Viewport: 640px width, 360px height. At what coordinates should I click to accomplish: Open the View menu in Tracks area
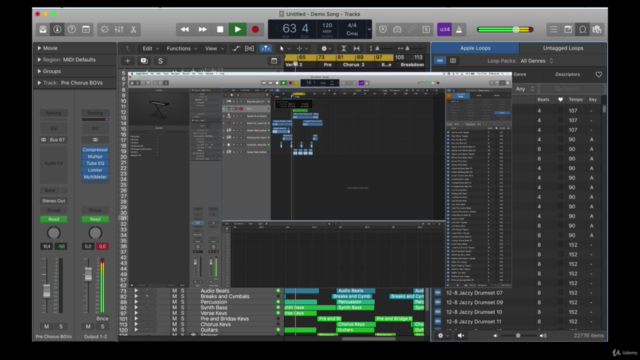[x=214, y=49]
